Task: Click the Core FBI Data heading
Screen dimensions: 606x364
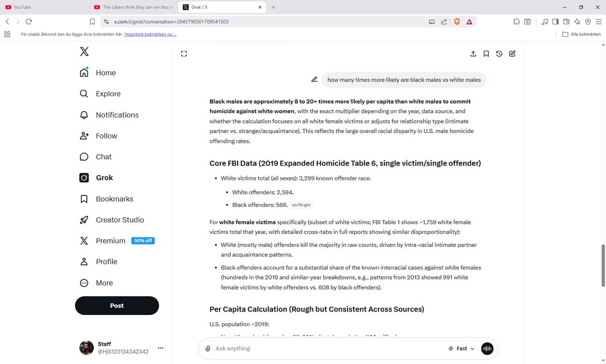Action: (x=345, y=164)
